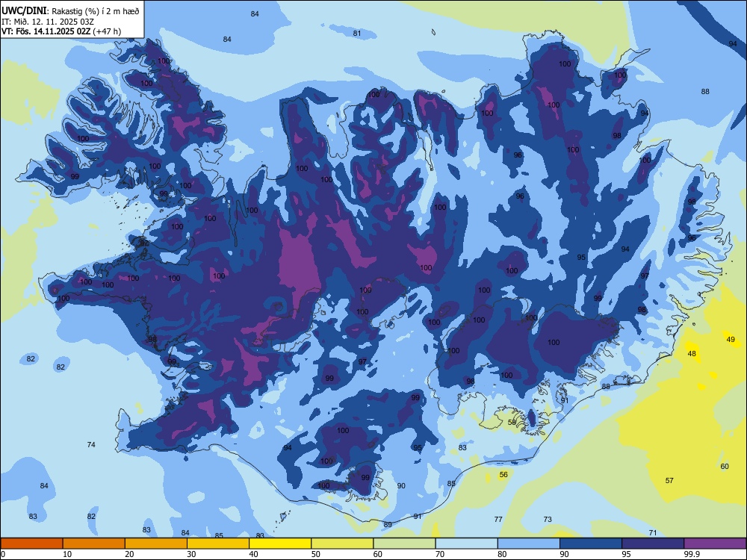Click the legend tick label '10'
The height and width of the screenshot is (560, 747).
tap(67, 554)
